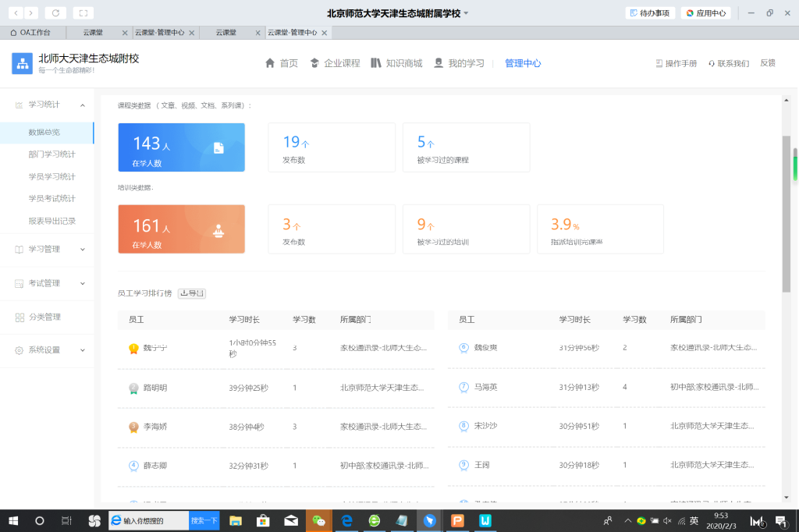This screenshot has height=532, width=799.
Task: Click rank 9 badge beside 王阔
Action: (x=463, y=465)
